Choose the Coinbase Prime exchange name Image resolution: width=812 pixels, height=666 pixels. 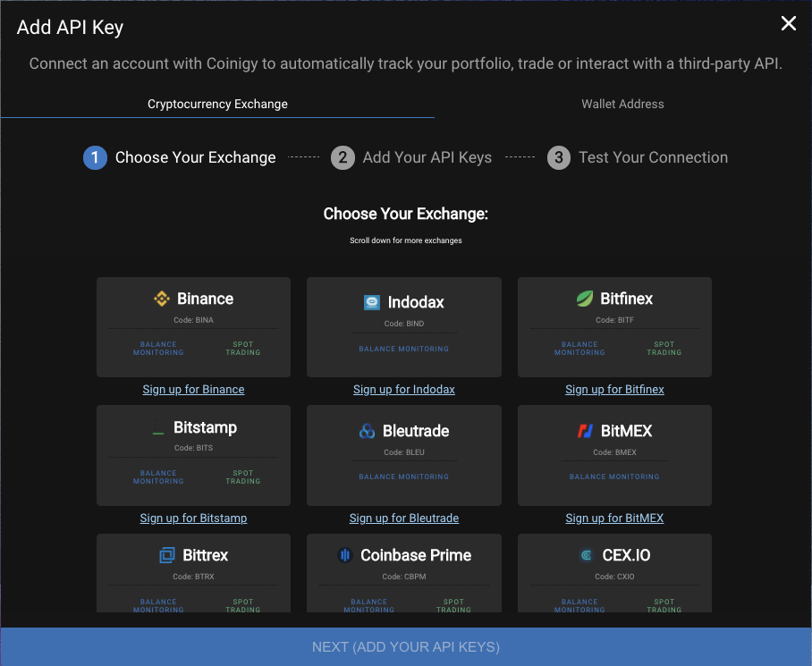pos(416,555)
